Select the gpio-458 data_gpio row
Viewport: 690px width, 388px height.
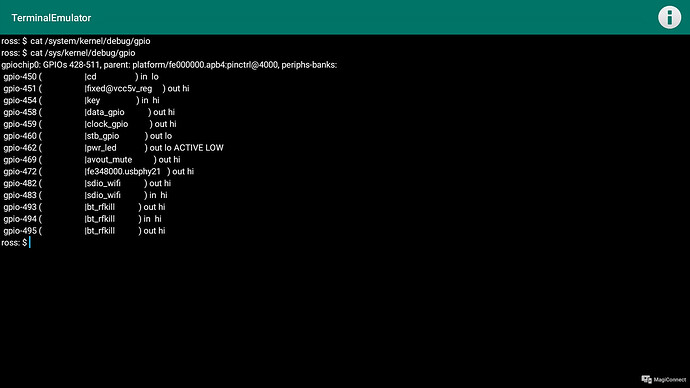(x=89, y=112)
